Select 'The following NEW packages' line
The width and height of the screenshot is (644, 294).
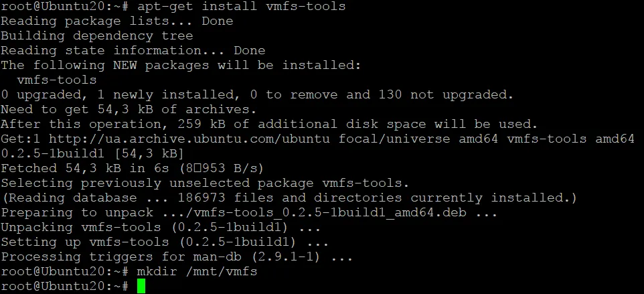click(x=181, y=66)
